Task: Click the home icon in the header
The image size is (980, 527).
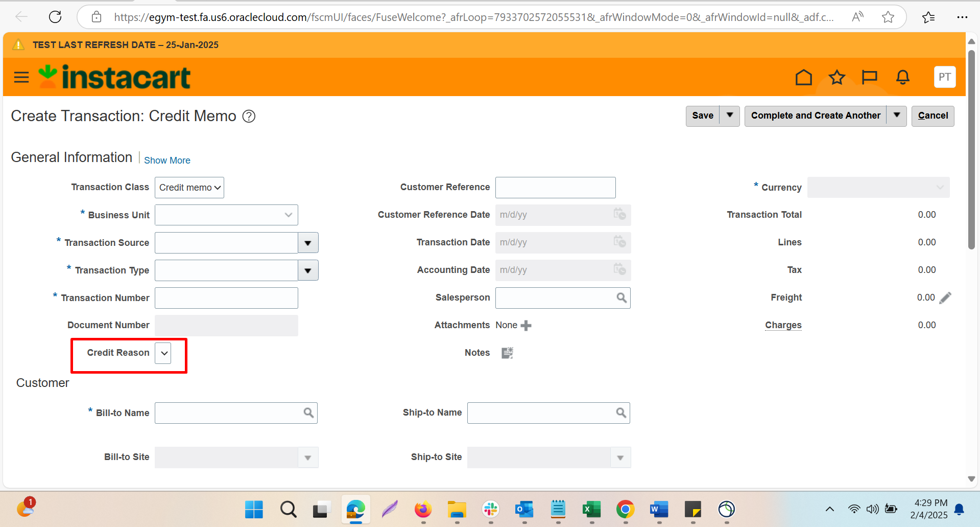Action: [x=803, y=77]
